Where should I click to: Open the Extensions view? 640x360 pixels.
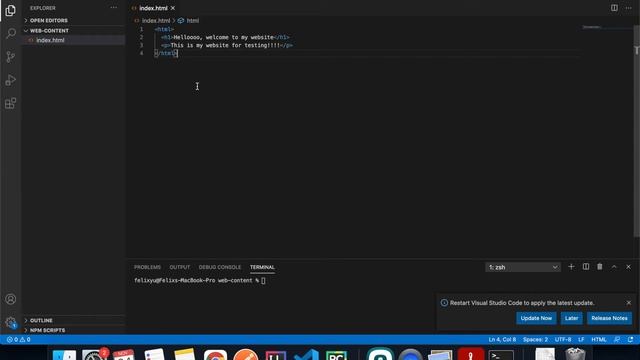(11, 103)
